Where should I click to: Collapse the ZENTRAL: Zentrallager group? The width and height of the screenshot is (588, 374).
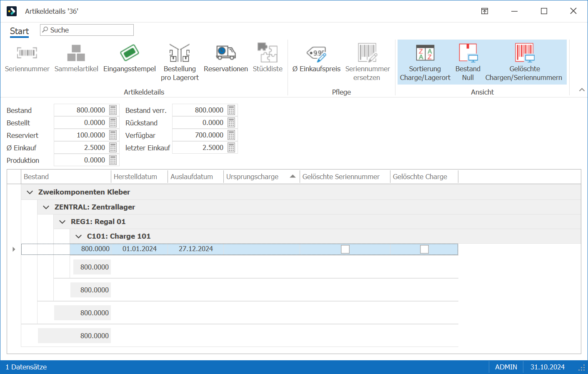tap(46, 207)
